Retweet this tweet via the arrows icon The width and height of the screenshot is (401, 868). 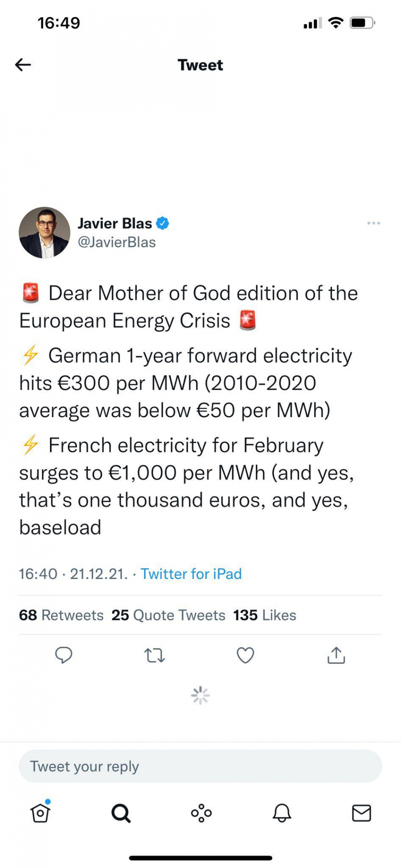[155, 655]
